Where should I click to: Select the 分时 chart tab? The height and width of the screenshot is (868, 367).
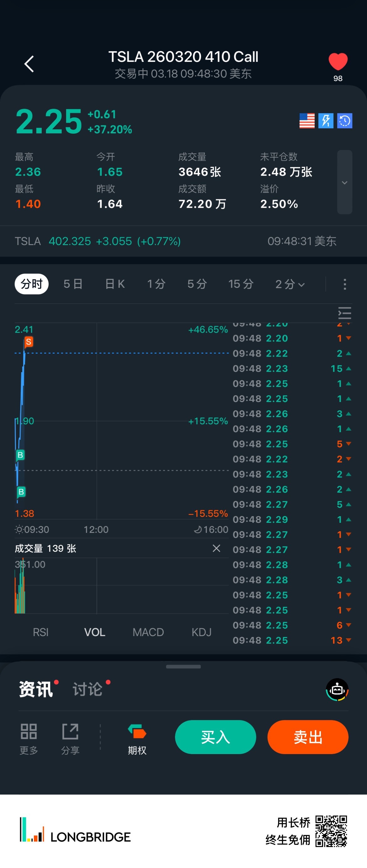point(32,284)
